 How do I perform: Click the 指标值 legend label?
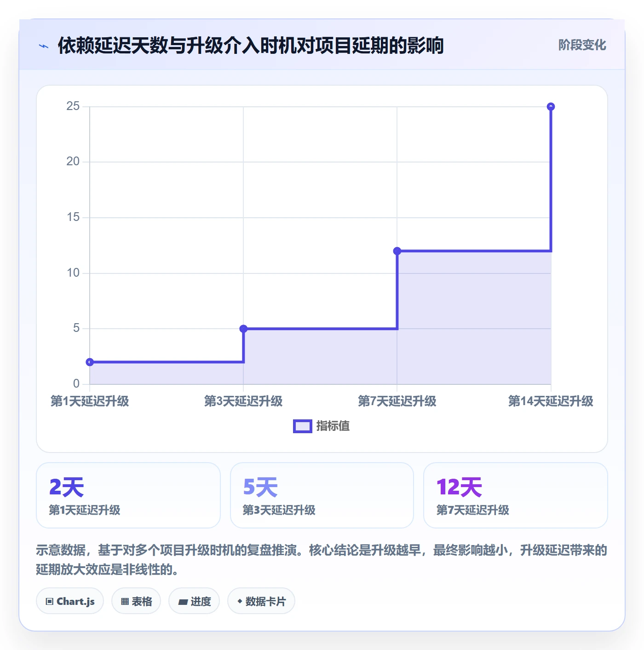point(333,426)
